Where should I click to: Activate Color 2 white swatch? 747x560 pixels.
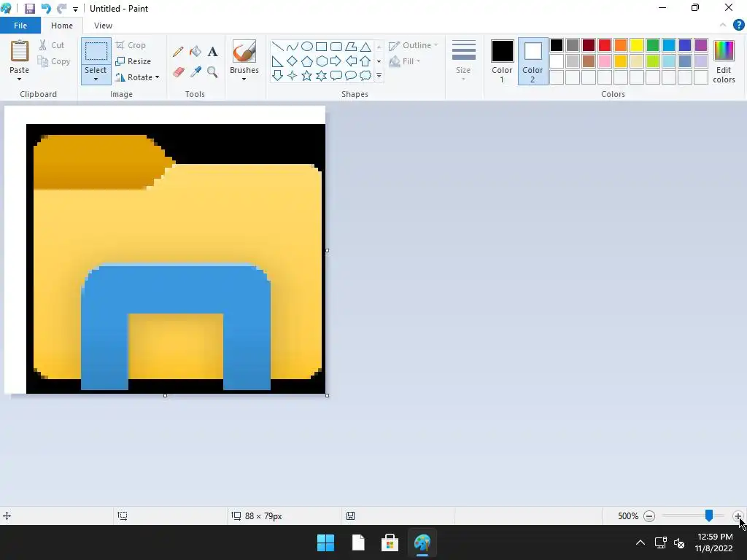tap(533, 51)
